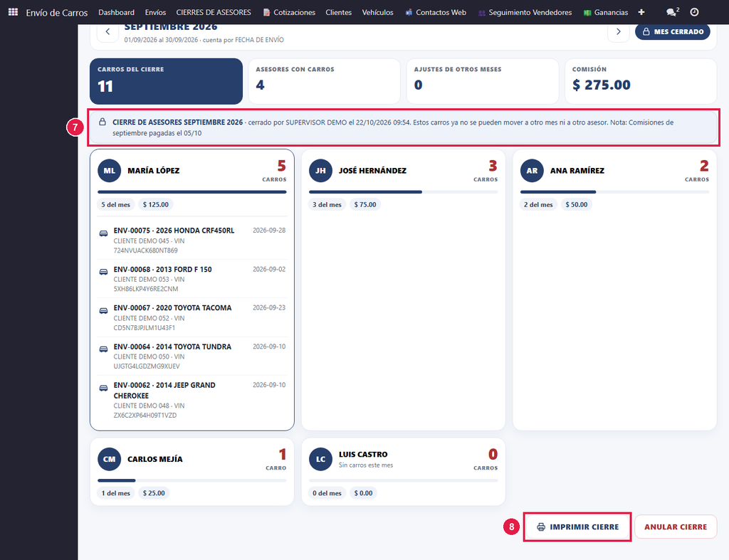The image size is (729, 560).
Task: Click ANULAR CIERRE button
Action: pos(676,527)
